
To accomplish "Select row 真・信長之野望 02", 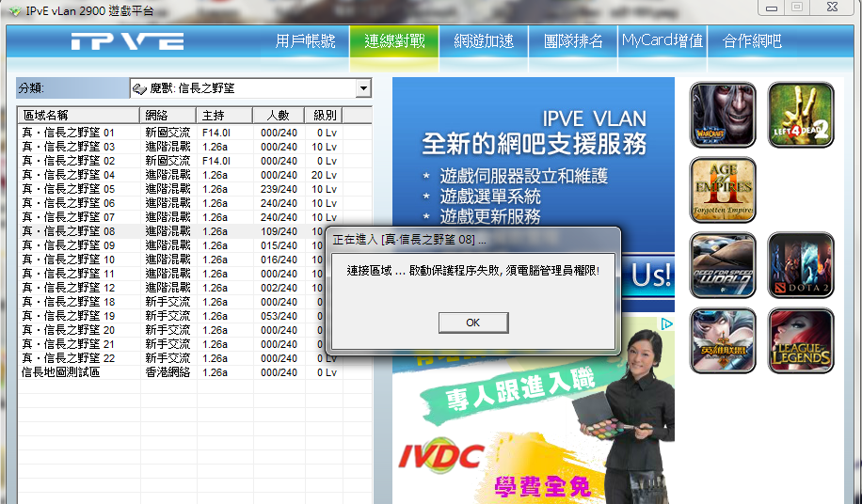I will point(195,161).
